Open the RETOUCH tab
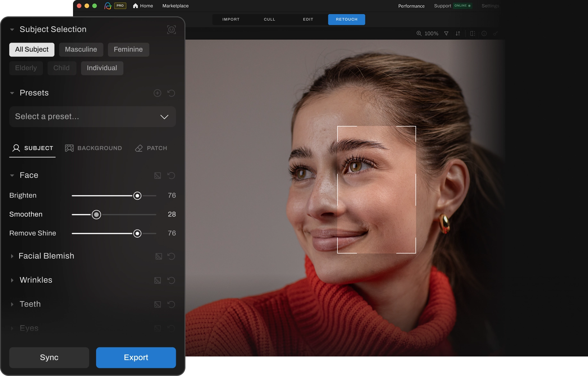The width and height of the screenshot is (588, 376). [x=346, y=19]
